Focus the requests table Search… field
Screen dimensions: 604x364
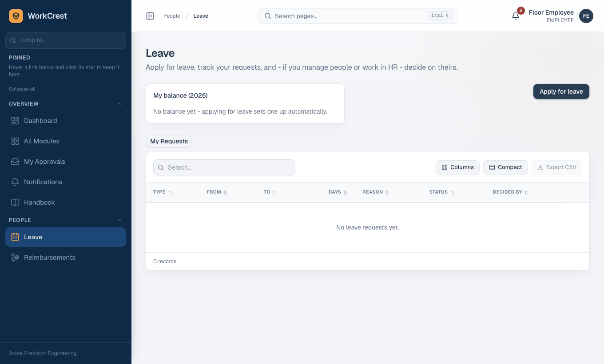(x=224, y=167)
